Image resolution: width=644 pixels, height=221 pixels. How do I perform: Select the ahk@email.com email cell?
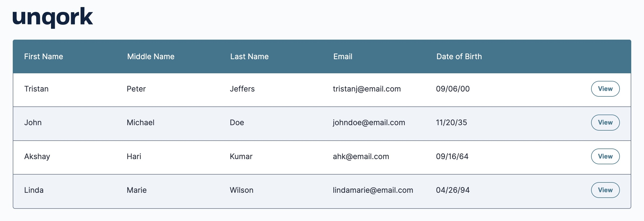point(361,156)
